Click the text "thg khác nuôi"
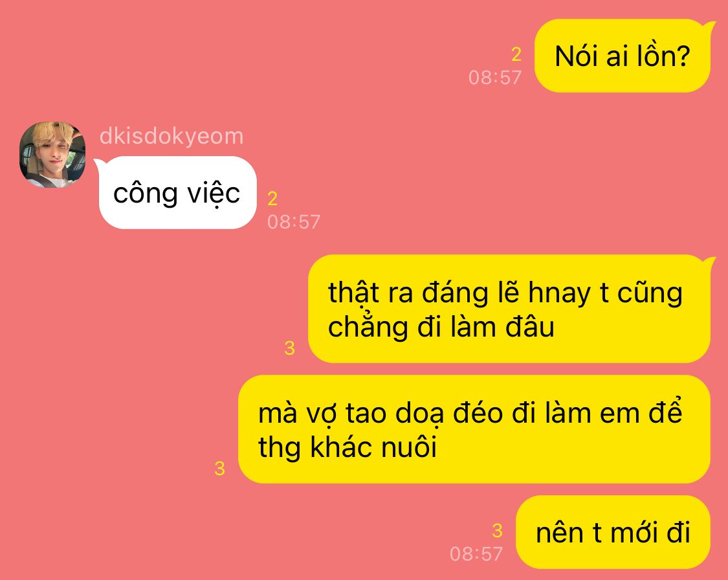 [347, 448]
